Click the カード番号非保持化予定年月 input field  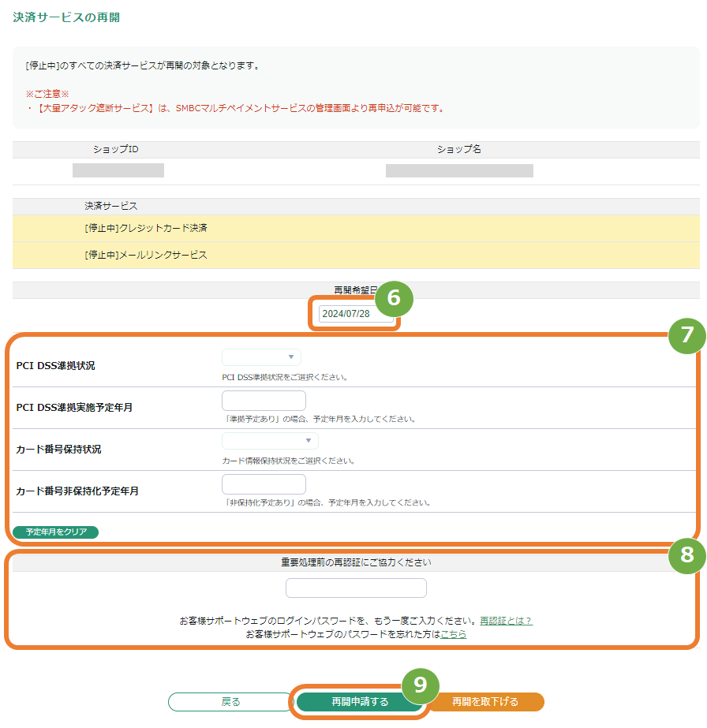(264, 483)
